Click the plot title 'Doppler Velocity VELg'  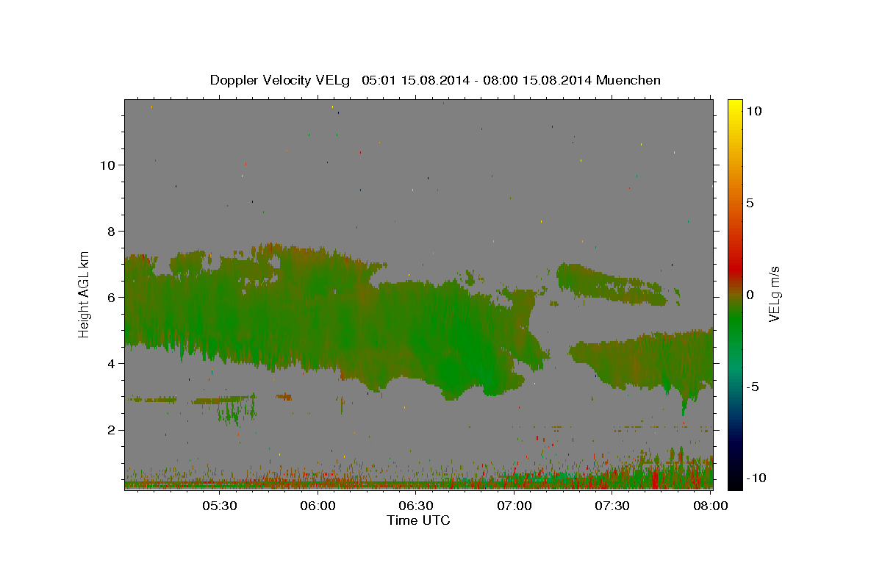tap(279, 80)
